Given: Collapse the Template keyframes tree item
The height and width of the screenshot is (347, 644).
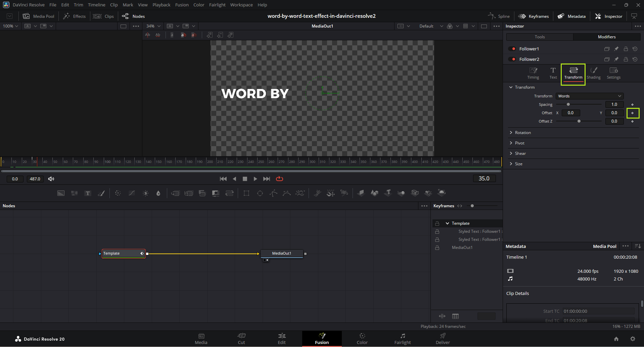Looking at the screenshot, I should pyautogui.click(x=447, y=223).
